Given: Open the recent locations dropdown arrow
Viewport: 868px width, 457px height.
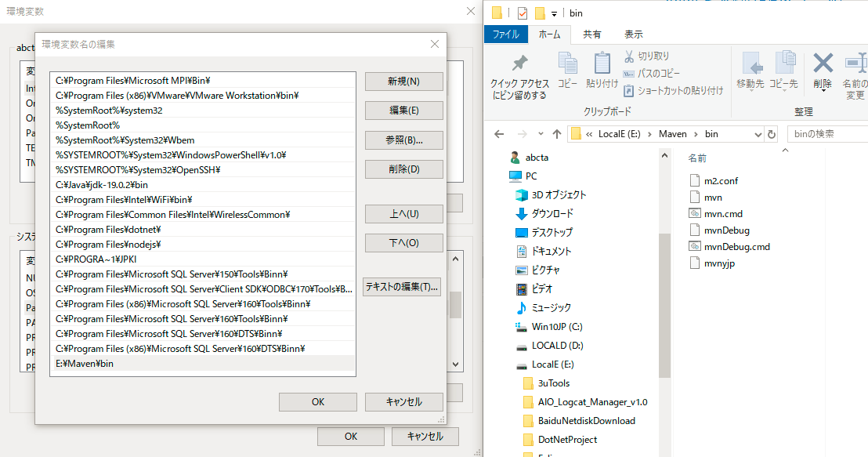Looking at the screenshot, I should [x=541, y=134].
